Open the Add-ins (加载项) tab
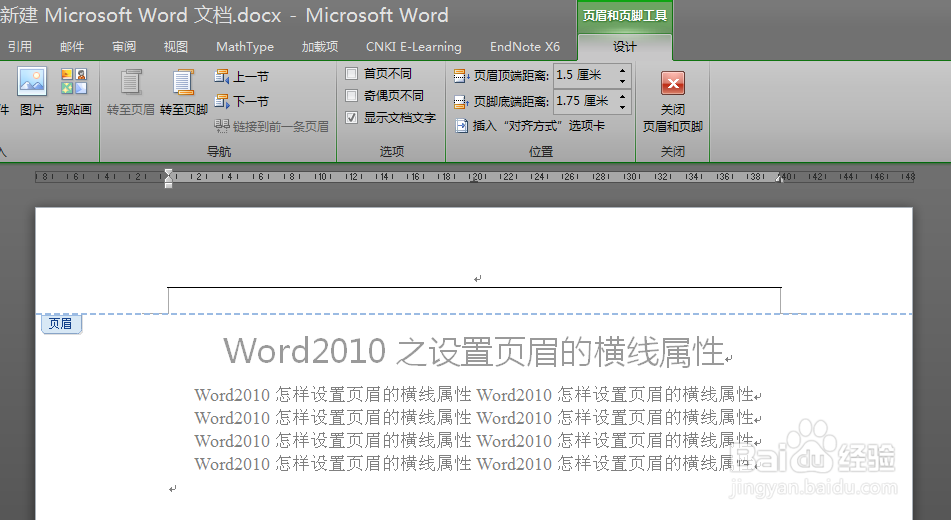 [x=320, y=47]
